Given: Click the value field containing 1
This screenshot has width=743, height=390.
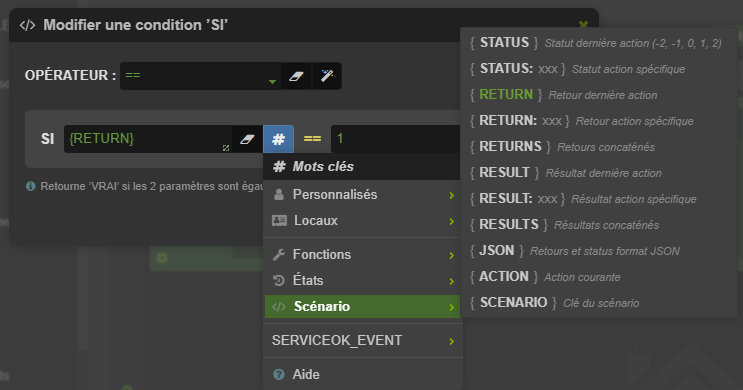Looking at the screenshot, I should pos(396,139).
